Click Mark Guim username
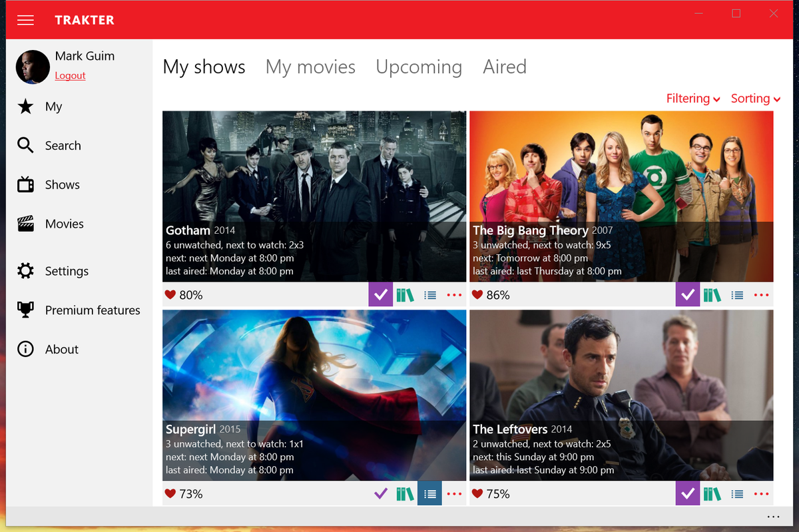The image size is (799, 532). 85,56
